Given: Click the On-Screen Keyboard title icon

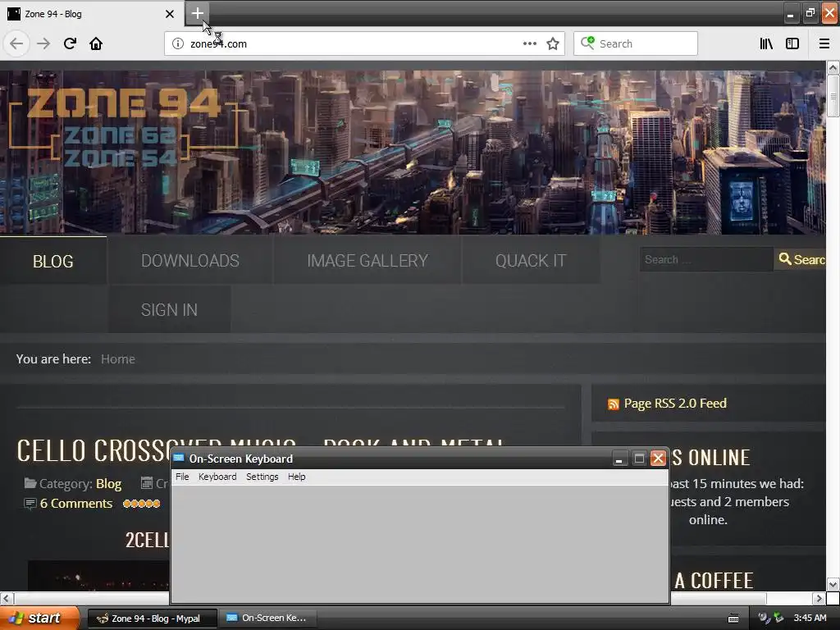Looking at the screenshot, I should click(x=178, y=458).
